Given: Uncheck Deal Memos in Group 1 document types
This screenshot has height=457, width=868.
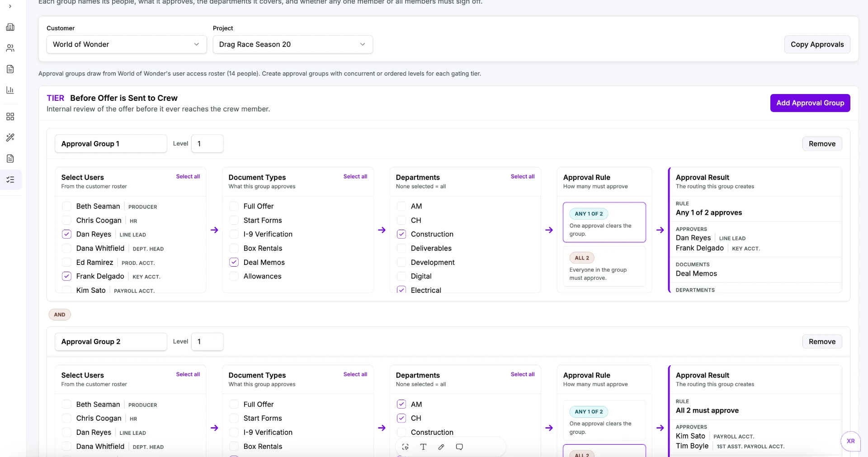Looking at the screenshot, I should 234,262.
